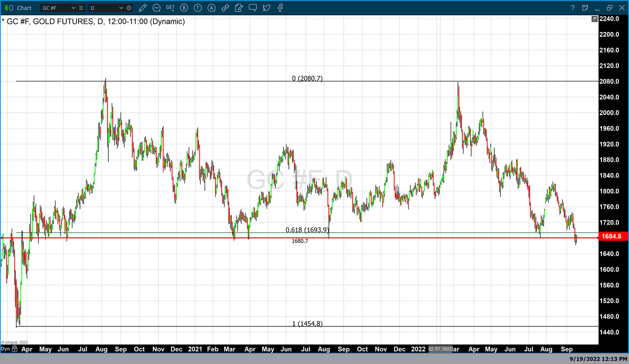This screenshot has width=629, height=364.
Task: Click the red 1684.8 price marker
Action: 612,236
